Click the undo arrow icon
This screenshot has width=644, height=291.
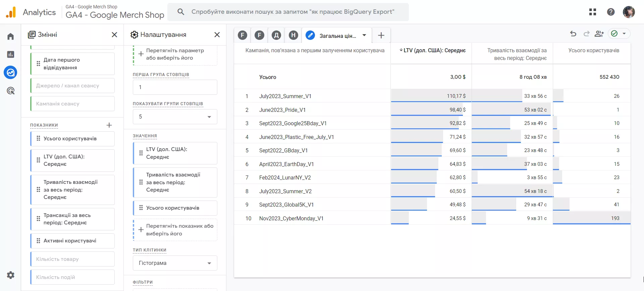[573, 33]
